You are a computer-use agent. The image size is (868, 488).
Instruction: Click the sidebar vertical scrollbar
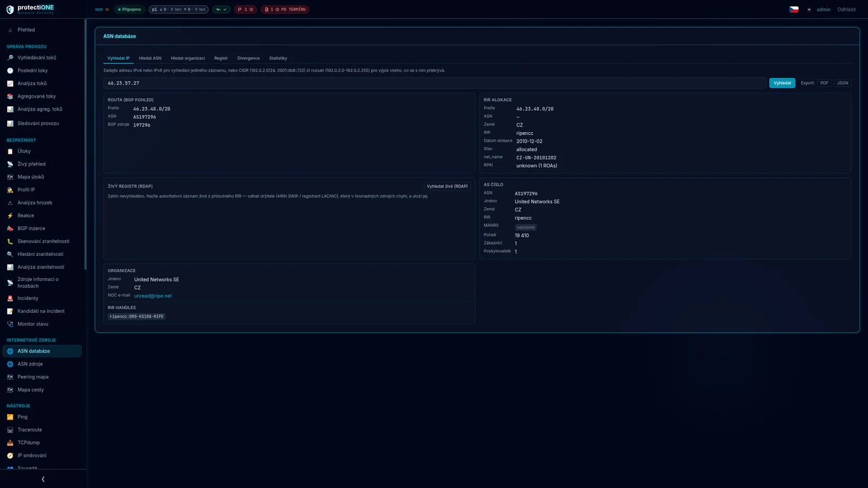pyautogui.click(x=85, y=144)
